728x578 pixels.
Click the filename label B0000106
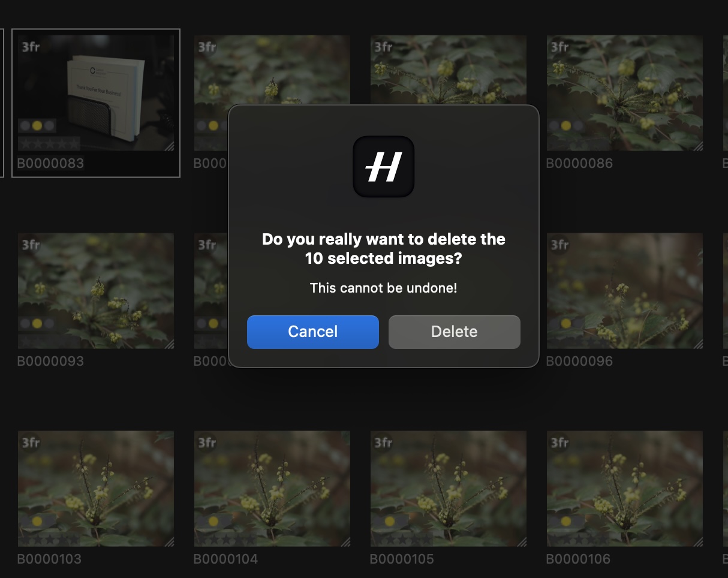578,559
